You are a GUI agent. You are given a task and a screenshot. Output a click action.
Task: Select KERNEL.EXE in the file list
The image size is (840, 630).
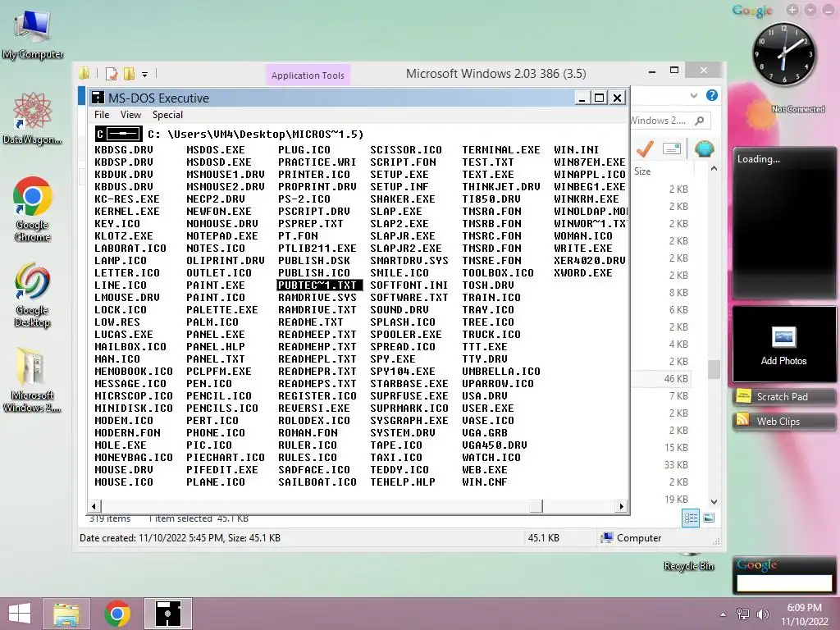pyautogui.click(x=127, y=212)
